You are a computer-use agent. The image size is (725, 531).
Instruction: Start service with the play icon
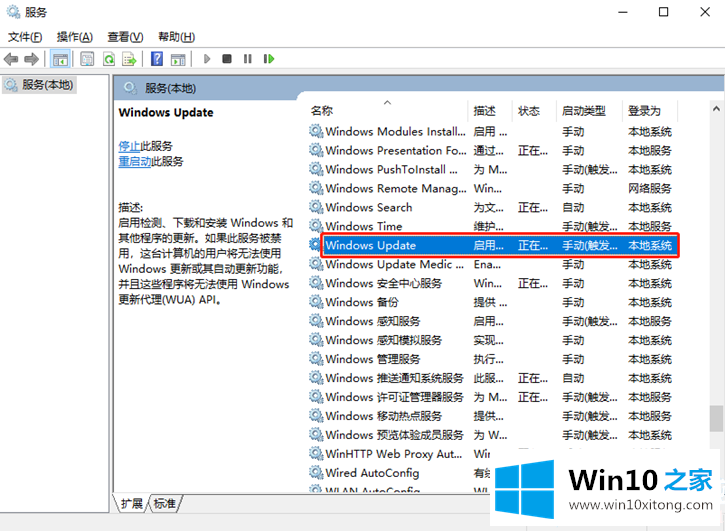[207, 59]
